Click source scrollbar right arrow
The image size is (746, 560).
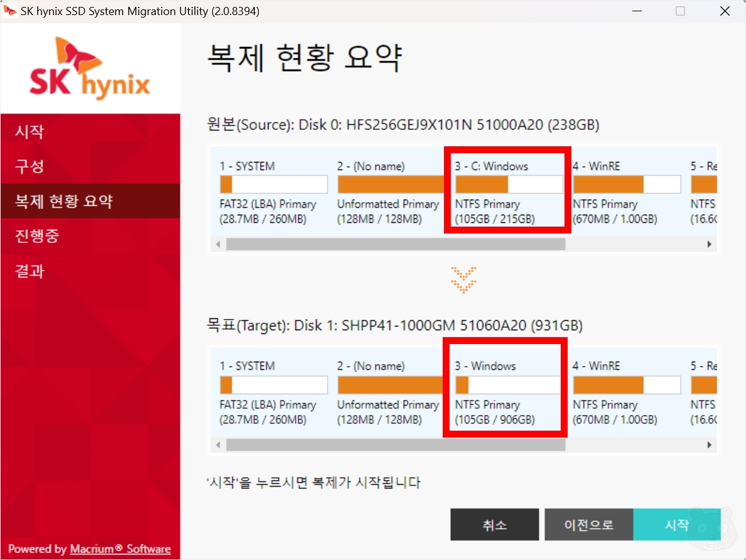710,244
